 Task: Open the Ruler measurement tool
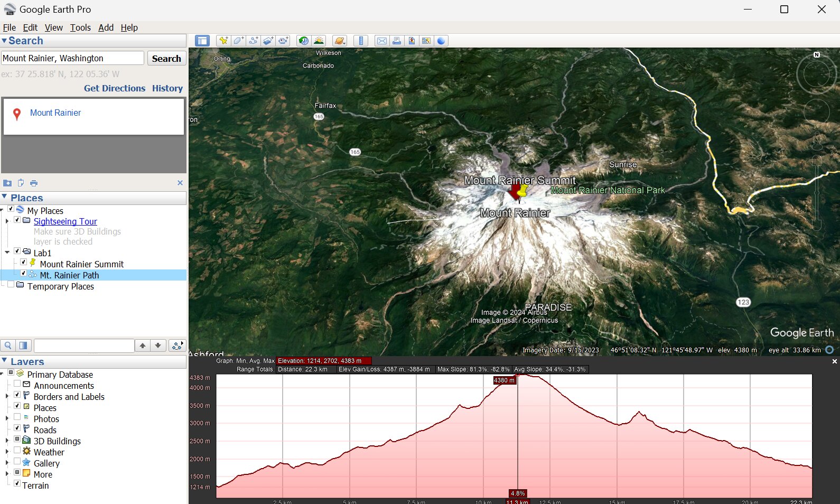361,41
